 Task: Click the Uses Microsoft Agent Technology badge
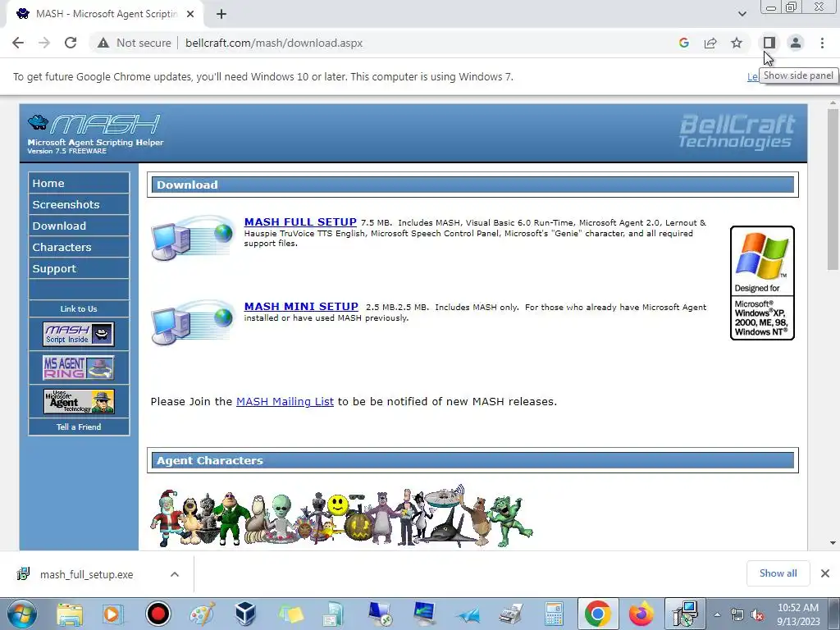(x=79, y=402)
